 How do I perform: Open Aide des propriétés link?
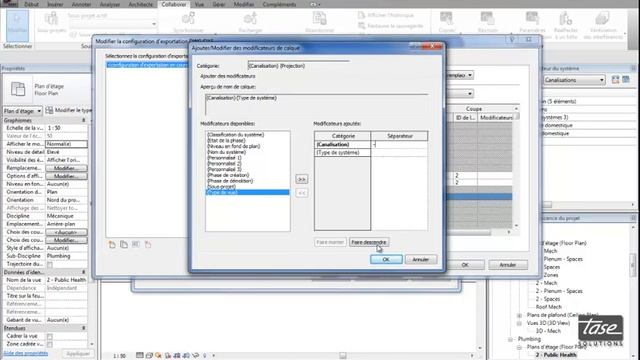26,353
